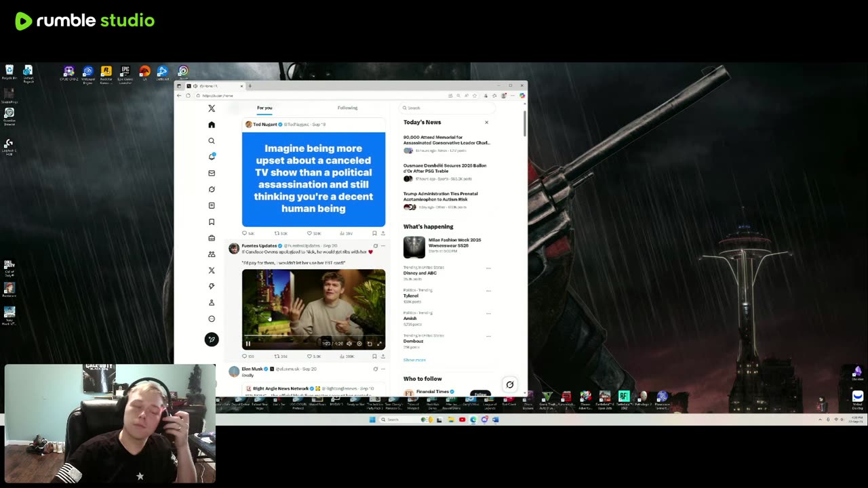Open the Profile person icon in the sidebar
This screenshot has height=488, width=868.
(212, 302)
